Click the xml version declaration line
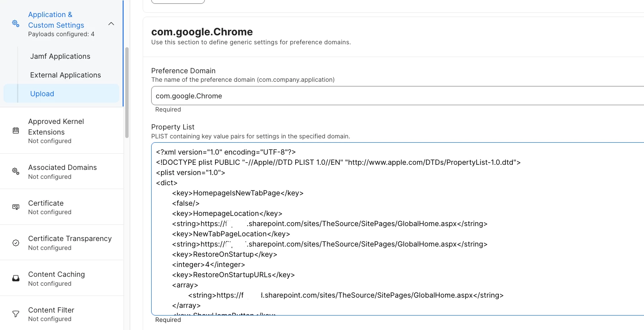The height and width of the screenshot is (330, 644). tap(226, 152)
